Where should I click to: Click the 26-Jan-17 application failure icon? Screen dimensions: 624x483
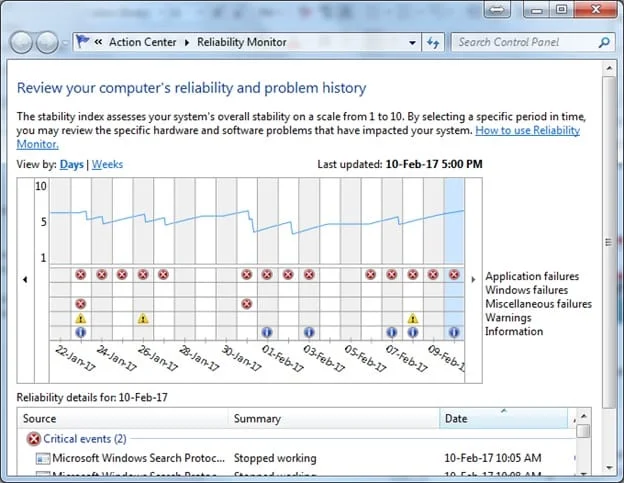coord(143,275)
